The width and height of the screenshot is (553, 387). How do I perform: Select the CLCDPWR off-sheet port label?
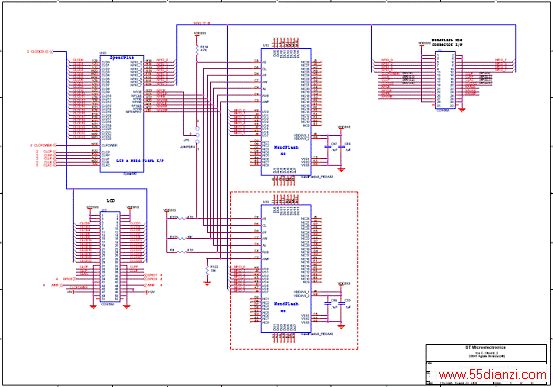click(43, 145)
